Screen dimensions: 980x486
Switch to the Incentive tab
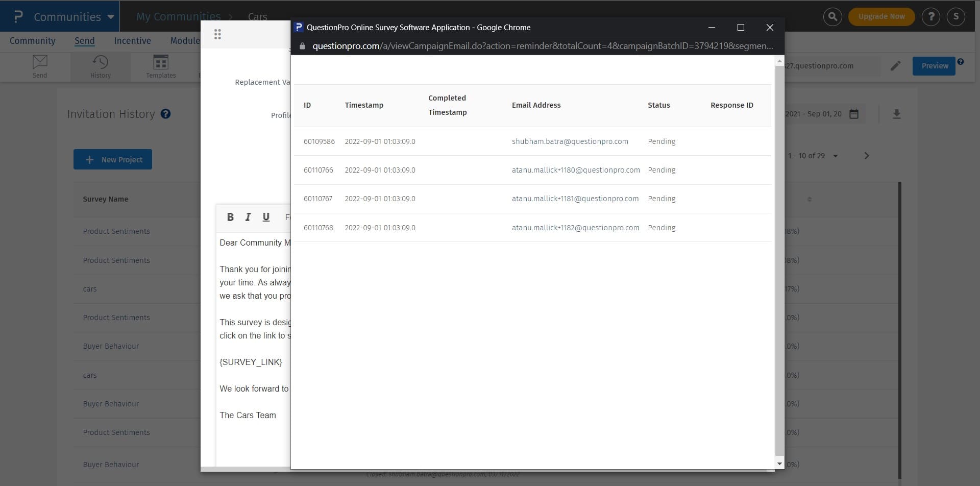132,41
